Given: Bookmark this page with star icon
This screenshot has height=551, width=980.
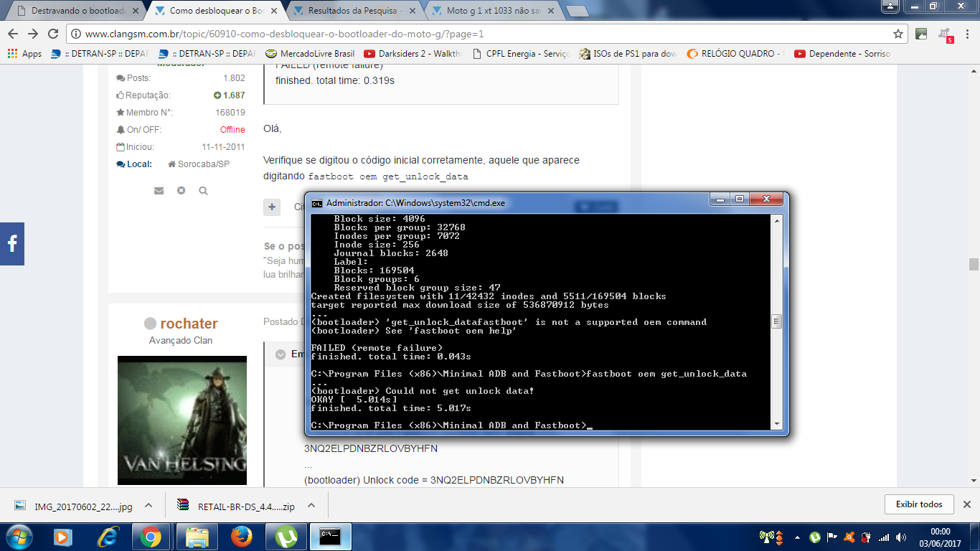Looking at the screenshot, I should [x=897, y=34].
